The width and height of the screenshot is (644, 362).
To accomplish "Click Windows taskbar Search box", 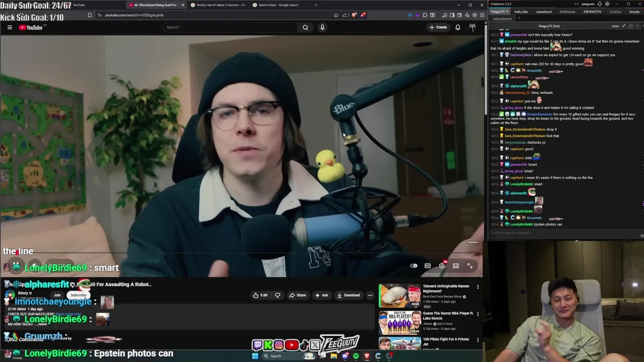I will [x=288, y=356].
